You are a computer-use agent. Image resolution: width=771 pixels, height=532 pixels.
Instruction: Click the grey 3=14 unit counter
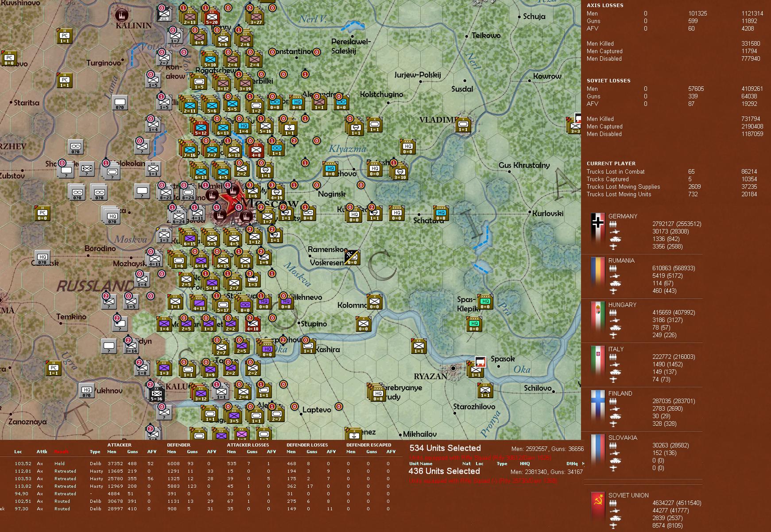point(131,346)
